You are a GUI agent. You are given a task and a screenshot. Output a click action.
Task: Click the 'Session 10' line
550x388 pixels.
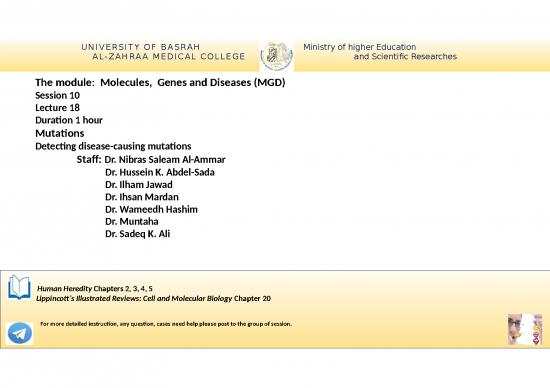pos(58,95)
